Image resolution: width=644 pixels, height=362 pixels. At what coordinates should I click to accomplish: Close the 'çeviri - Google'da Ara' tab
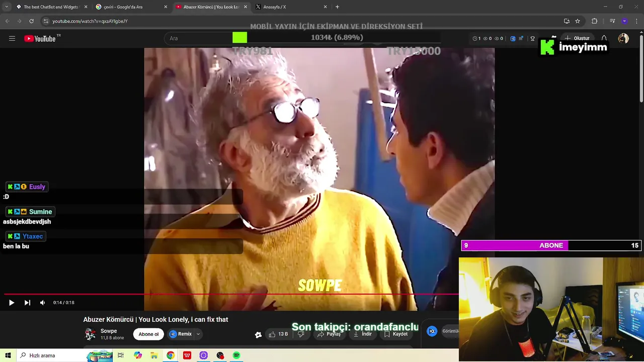click(166, 7)
